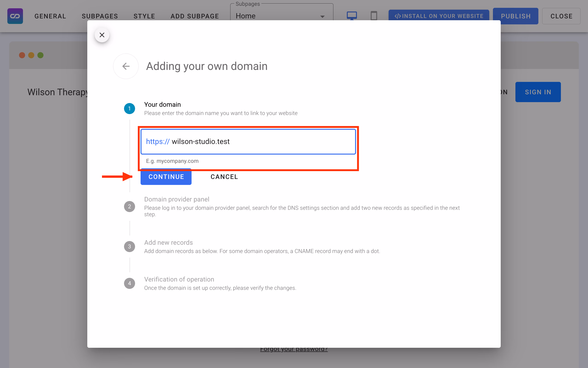
Task: Click the Publish button
Action: (x=516, y=16)
